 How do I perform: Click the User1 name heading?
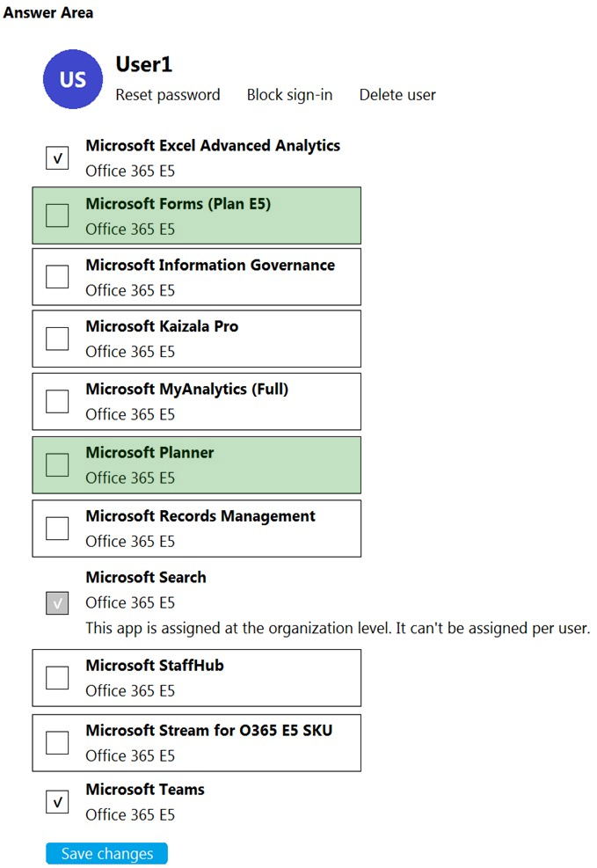point(144,65)
